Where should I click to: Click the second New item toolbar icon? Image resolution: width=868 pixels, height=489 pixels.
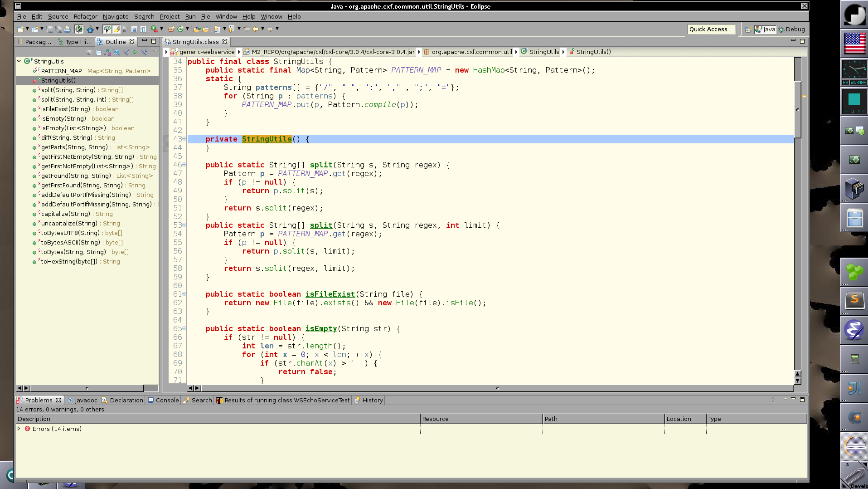coord(35,29)
